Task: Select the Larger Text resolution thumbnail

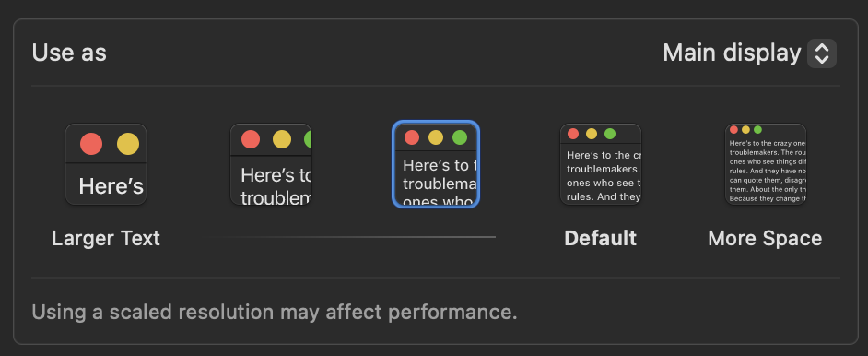Action: point(106,164)
